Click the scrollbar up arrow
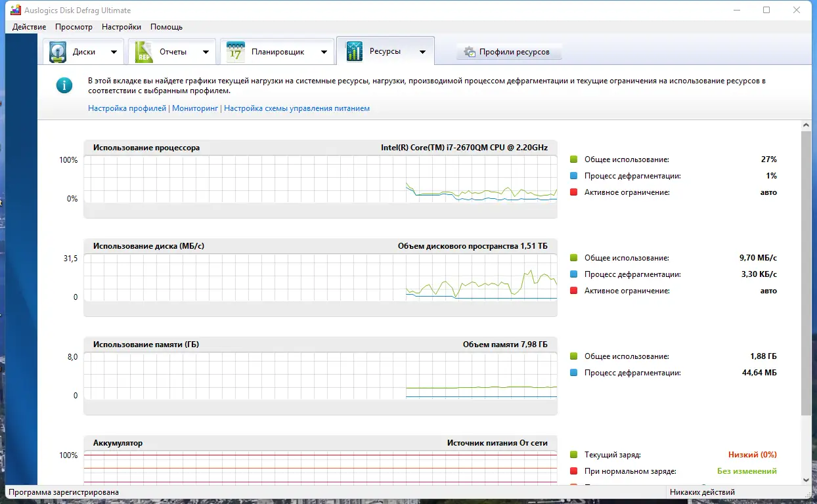Viewport: 817px width, 504px height. (x=806, y=125)
